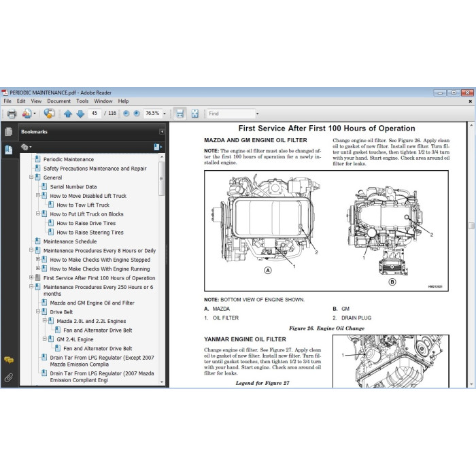
Task: Collapse How to Put Lift Truck on Blocks
Action: tap(38, 213)
